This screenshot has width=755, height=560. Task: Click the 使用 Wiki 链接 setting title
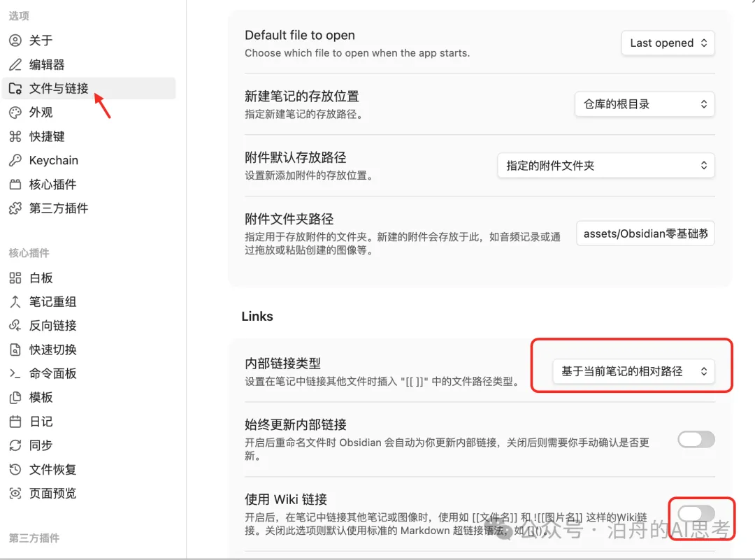click(286, 499)
